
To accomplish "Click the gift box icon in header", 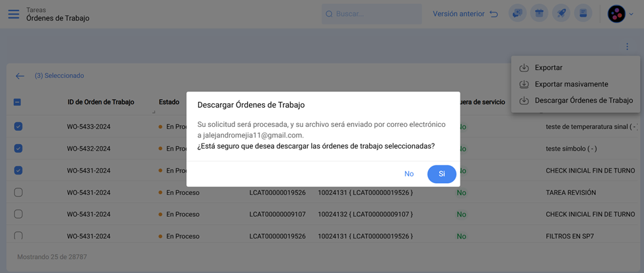I will (540, 14).
